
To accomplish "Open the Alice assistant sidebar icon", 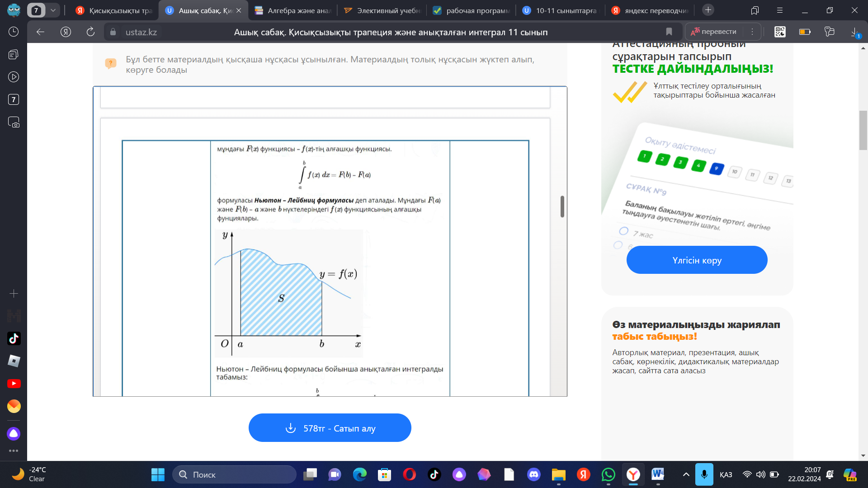I will [14, 434].
